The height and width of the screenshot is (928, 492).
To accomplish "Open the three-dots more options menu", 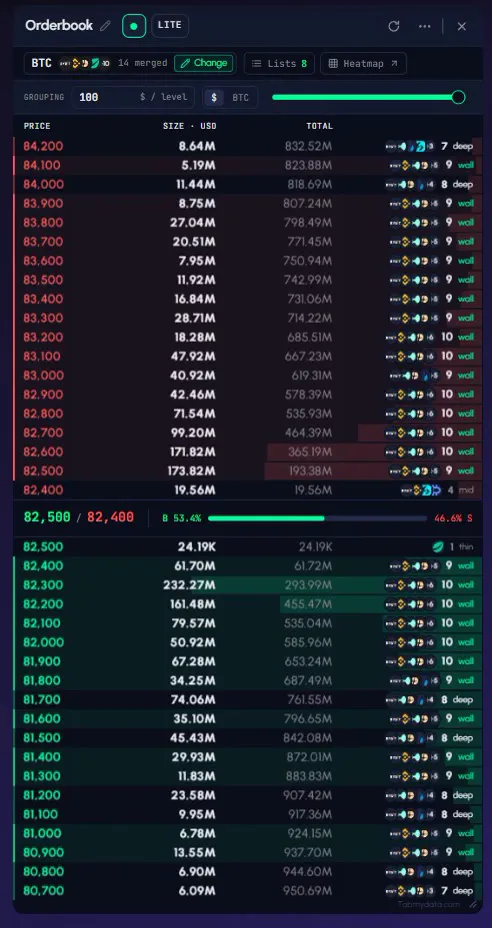I will (425, 26).
